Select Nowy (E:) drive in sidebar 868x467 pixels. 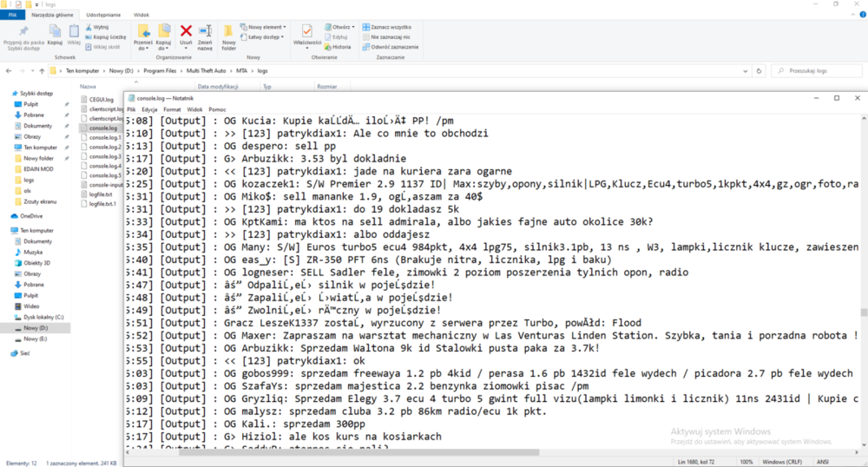[x=30, y=339]
